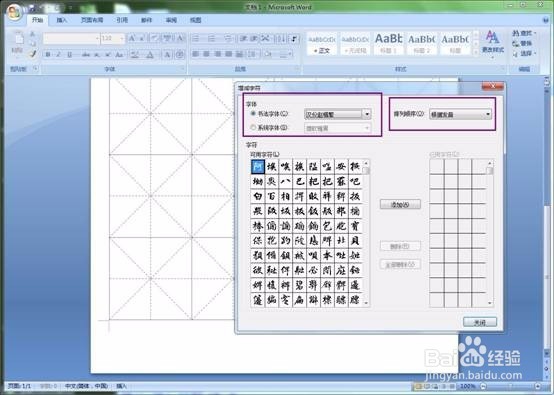Click the 中文(简体, 中国) language indicator
Screen dimensions: 554x395
[x=87, y=386]
